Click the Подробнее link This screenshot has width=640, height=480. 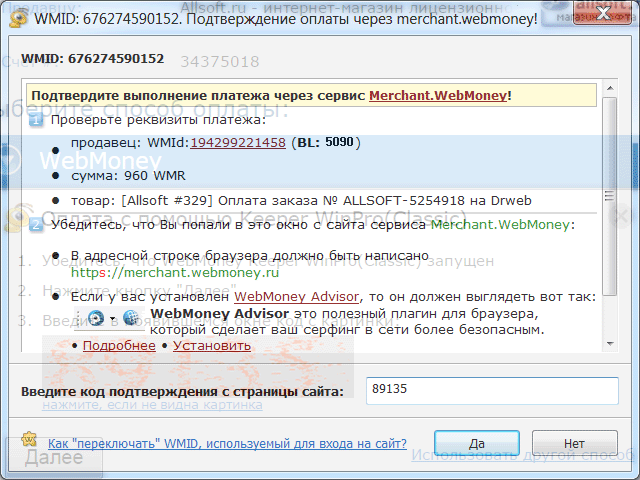[119, 346]
